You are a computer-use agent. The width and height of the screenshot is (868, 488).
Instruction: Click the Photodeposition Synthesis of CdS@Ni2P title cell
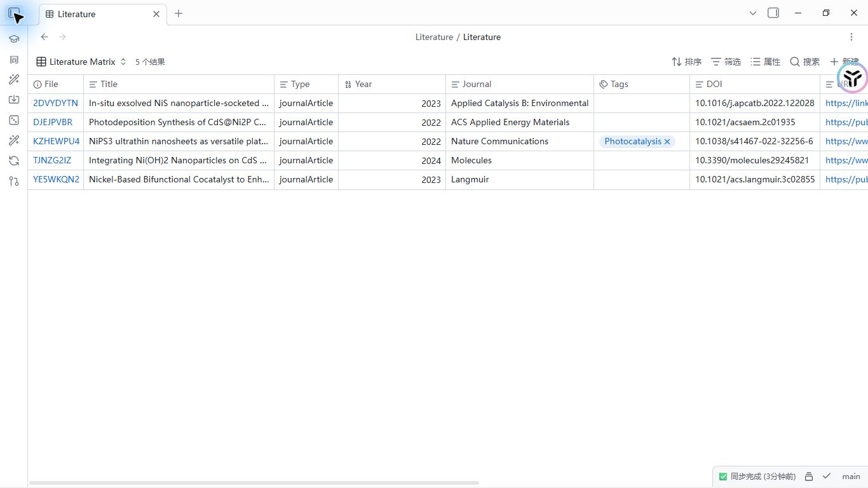tap(179, 122)
